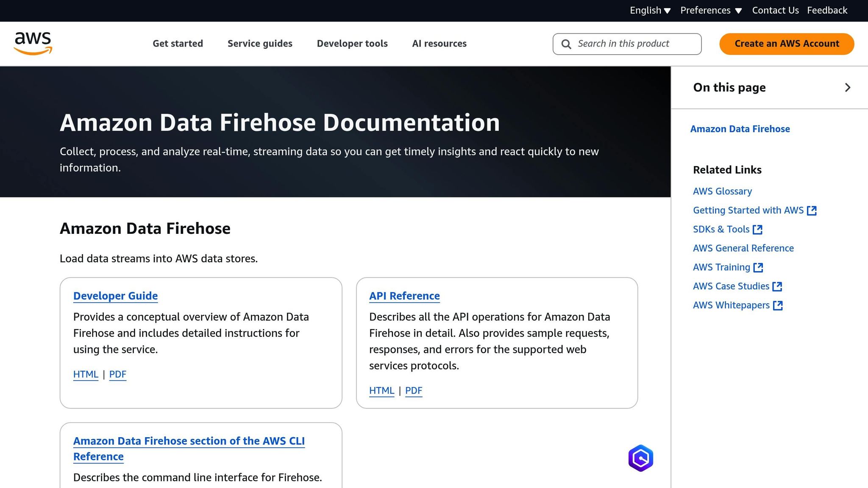Open the Amazon Q chat assistant icon
Image resolution: width=868 pixels, height=488 pixels.
(x=640, y=458)
